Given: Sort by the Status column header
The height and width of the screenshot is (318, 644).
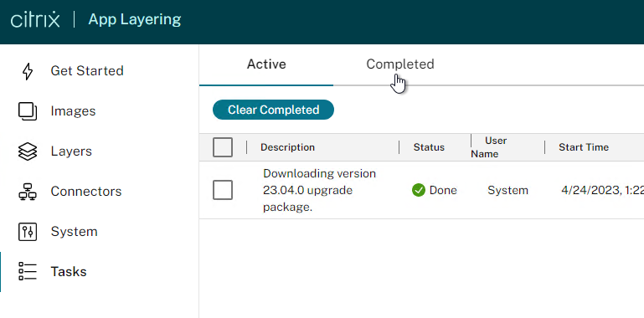Looking at the screenshot, I should pyautogui.click(x=429, y=147).
